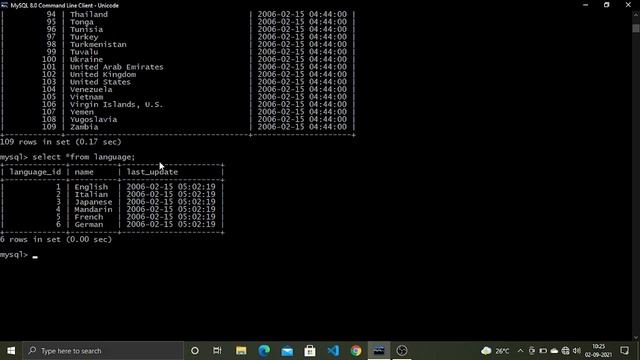Open Microsoft Store from the taskbar
Viewport: 640px width, 360px height.
click(310, 351)
